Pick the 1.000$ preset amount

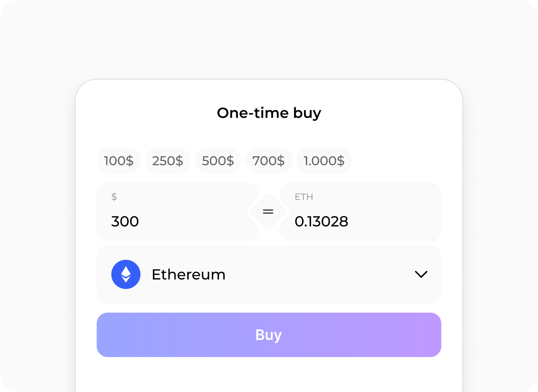click(x=324, y=161)
